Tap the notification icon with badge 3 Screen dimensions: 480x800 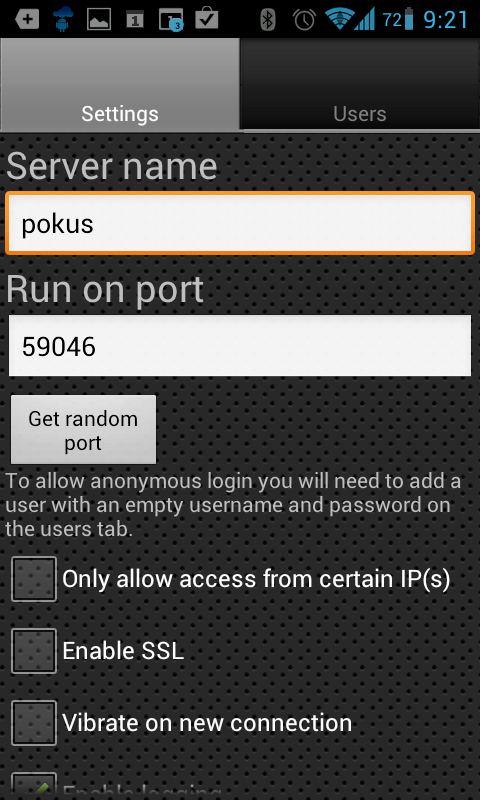(171, 19)
